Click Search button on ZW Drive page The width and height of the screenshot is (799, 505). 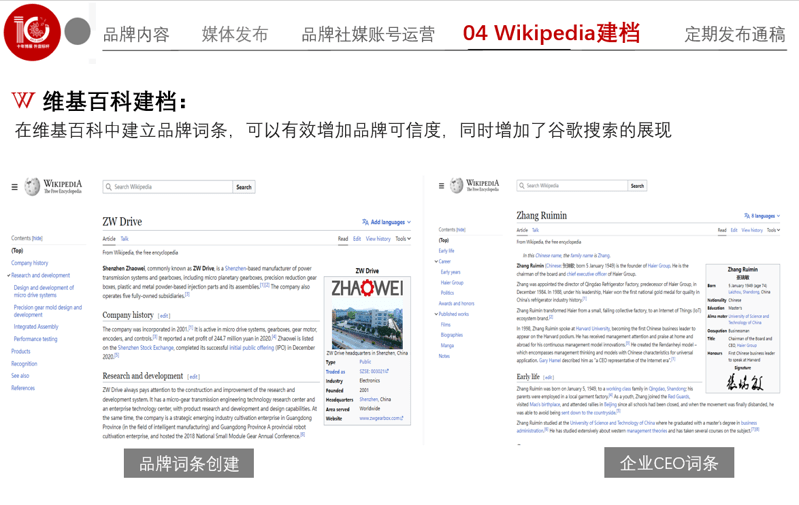click(x=244, y=187)
